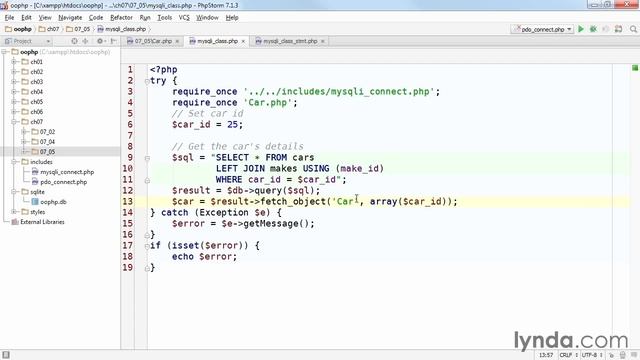The image size is (640, 360).
Task: Toggle tool window buttons at bottom-left corner
Action: [6, 355]
